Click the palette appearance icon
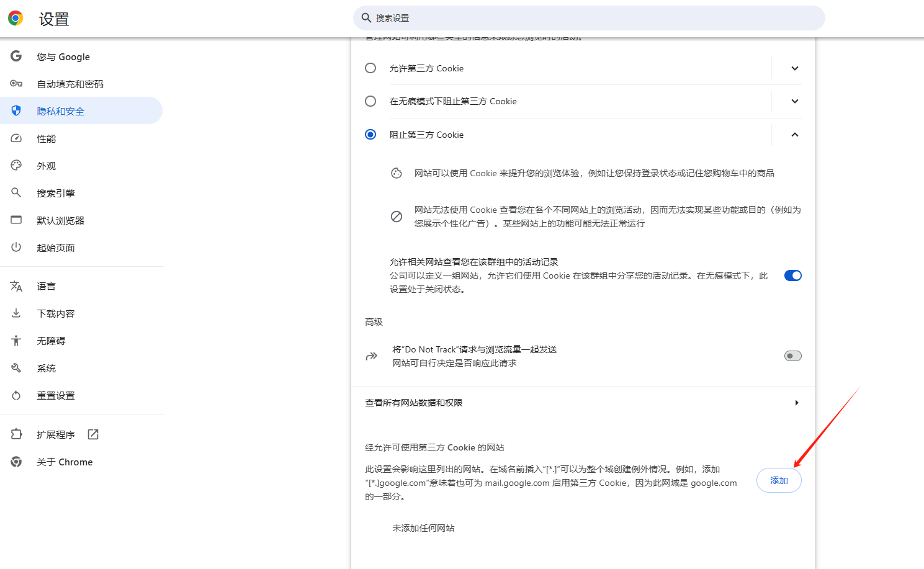Image resolution: width=924 pixels, height=569 pixels. tap(16, 166)
